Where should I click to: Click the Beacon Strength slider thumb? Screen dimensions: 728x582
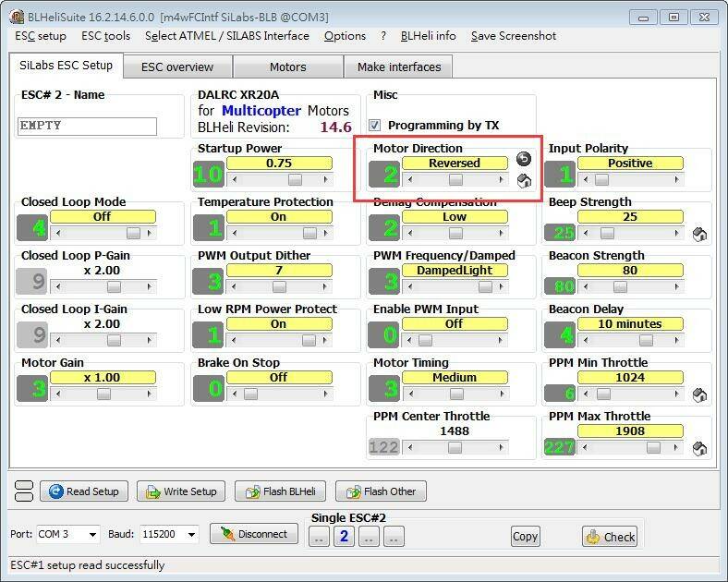tap(620, 286)
